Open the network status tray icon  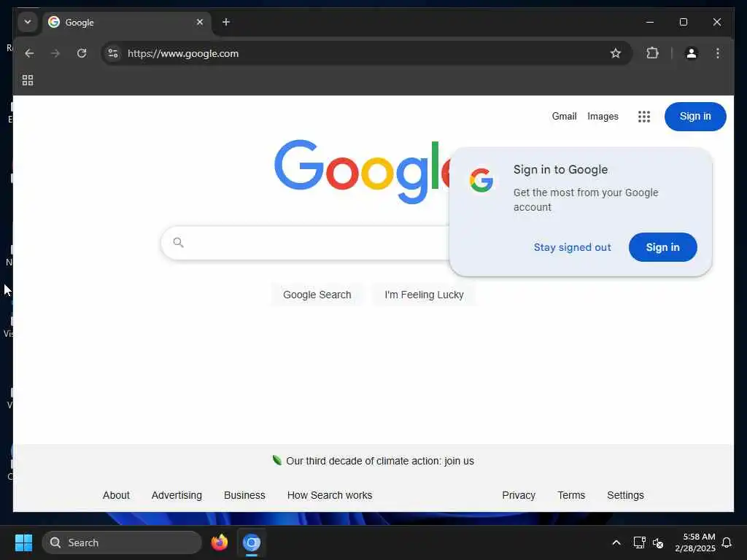coord(639,542)
